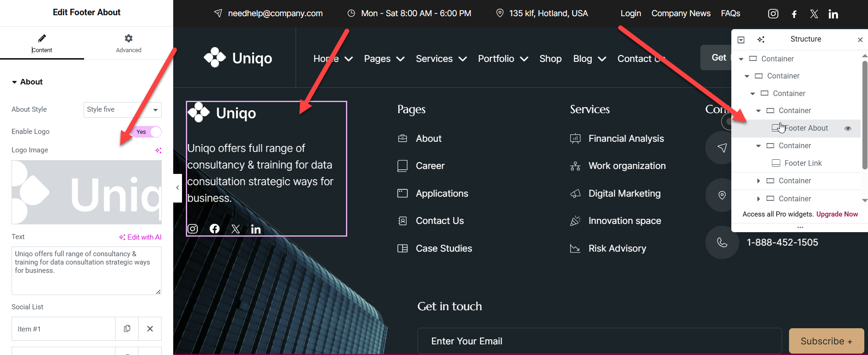Click the Facebook icon in footer about widget

pos(214,229)
